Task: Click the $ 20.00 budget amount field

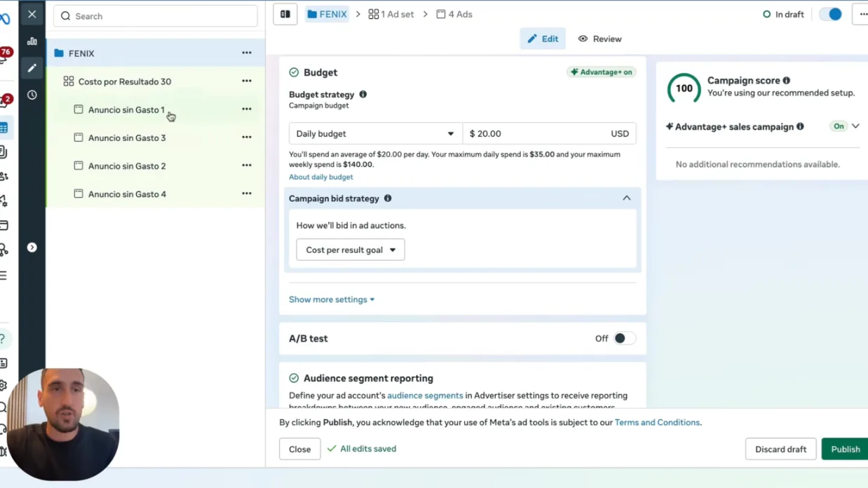Action: (550, 133)
